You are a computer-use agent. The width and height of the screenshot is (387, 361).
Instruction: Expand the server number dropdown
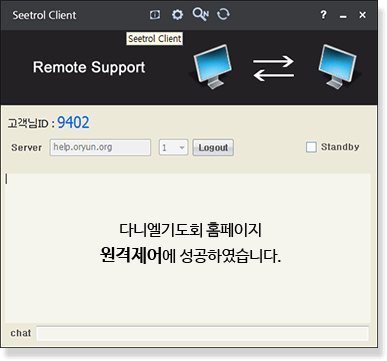point(173,147)
